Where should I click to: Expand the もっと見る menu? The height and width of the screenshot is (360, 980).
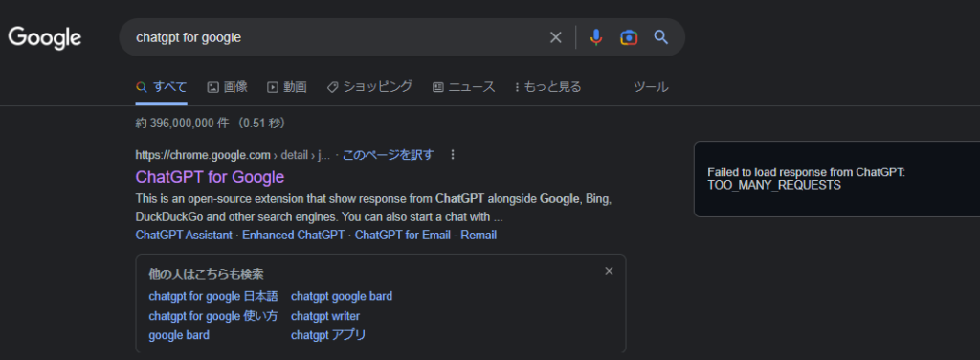click(548, 87)
